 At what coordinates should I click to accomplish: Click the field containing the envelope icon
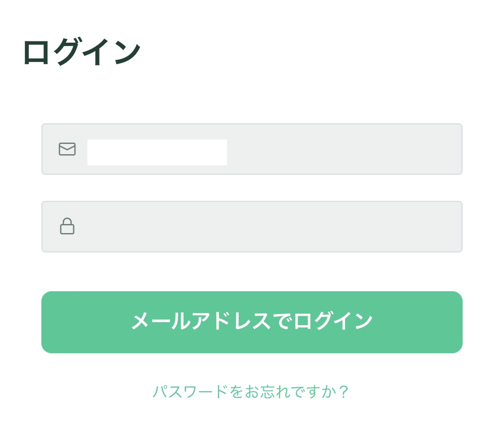tap(252, 149)
